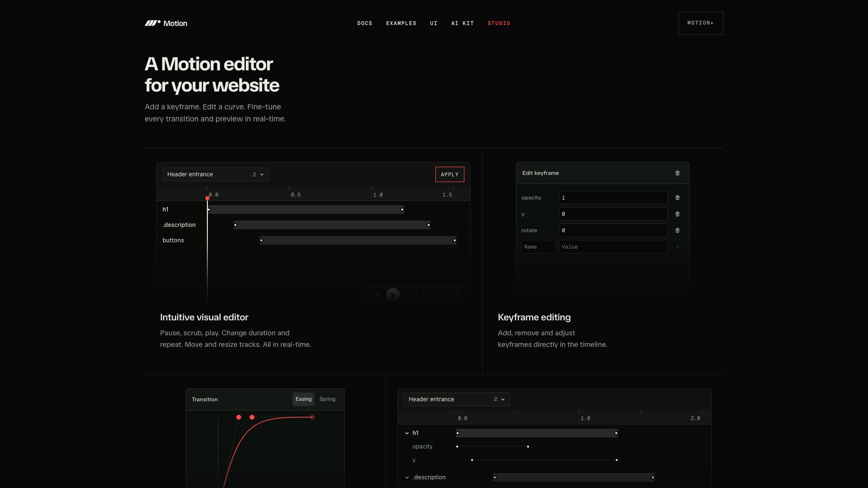
Task: Click the new property Name field
Action: [x=539, y=247]
